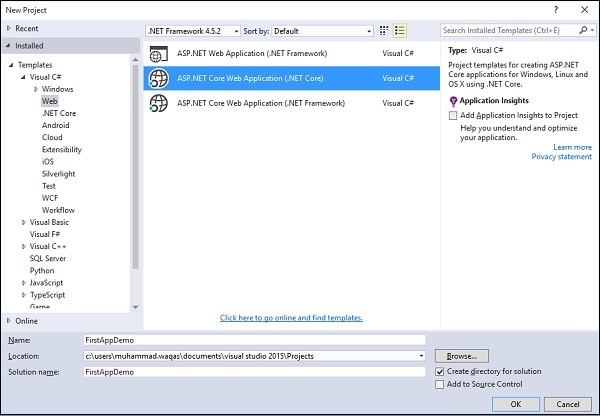The image size is (600, 416).
Task: Select the Python category
Action: (42, 271)
